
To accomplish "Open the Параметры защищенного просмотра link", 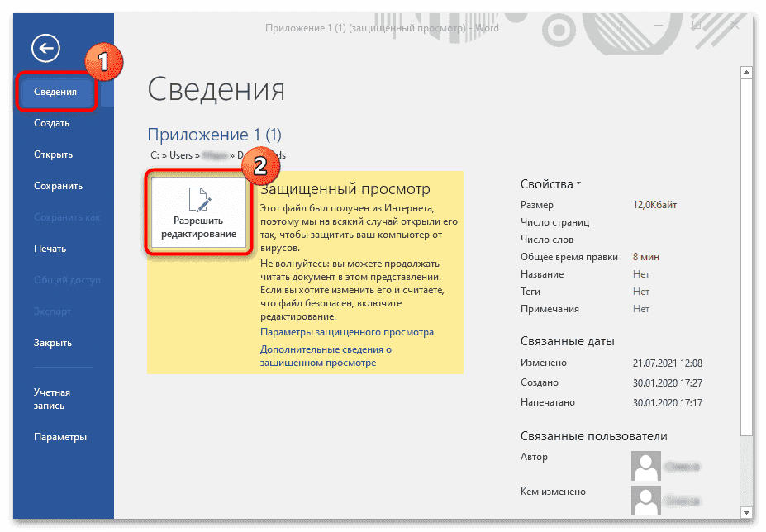I will point(345,331).
